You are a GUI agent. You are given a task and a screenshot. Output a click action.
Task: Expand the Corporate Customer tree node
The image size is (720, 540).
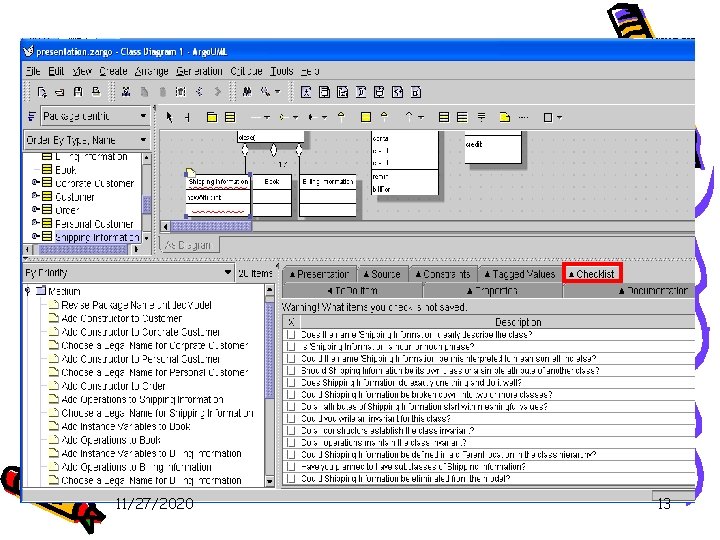pyautogui.click(x=35, y=182)
